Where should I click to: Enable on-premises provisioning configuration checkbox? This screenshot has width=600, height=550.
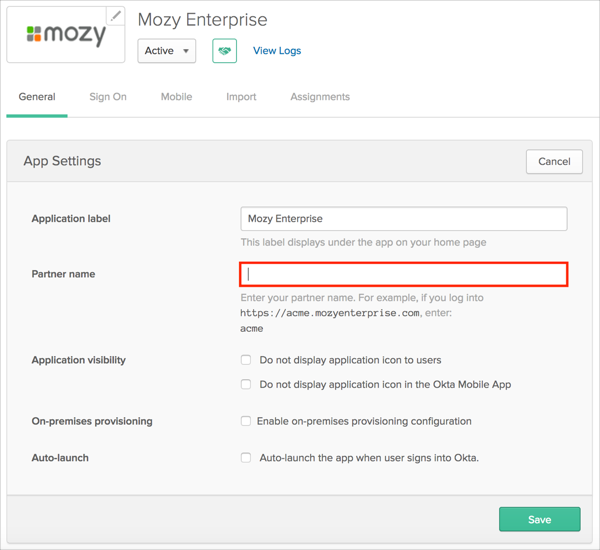pyautogui.click(x=246, y=421)
